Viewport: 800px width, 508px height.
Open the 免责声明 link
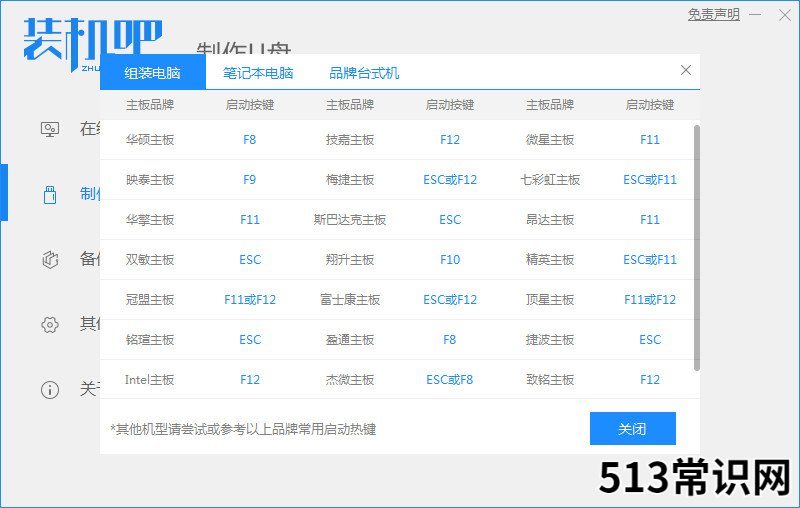point(713,14)
